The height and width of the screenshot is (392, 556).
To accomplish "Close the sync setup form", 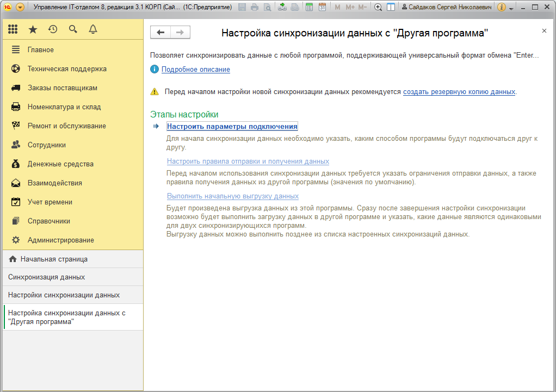I will [544, 31].
